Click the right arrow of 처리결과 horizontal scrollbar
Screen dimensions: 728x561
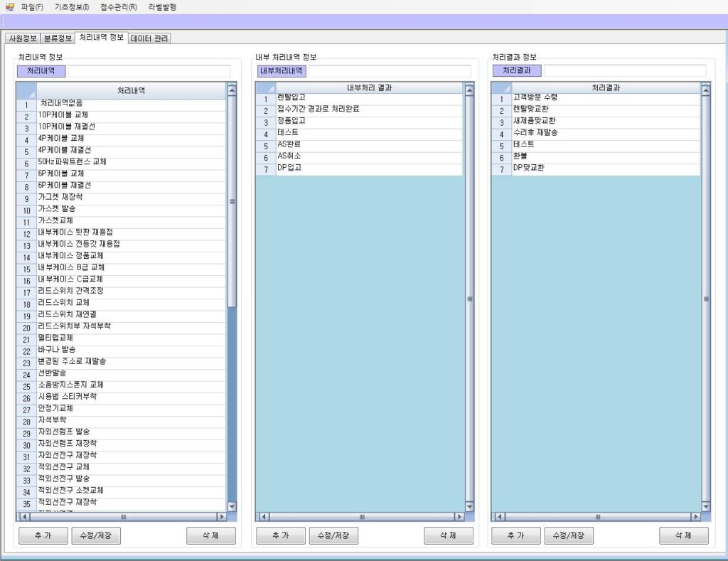coord(695,517)
